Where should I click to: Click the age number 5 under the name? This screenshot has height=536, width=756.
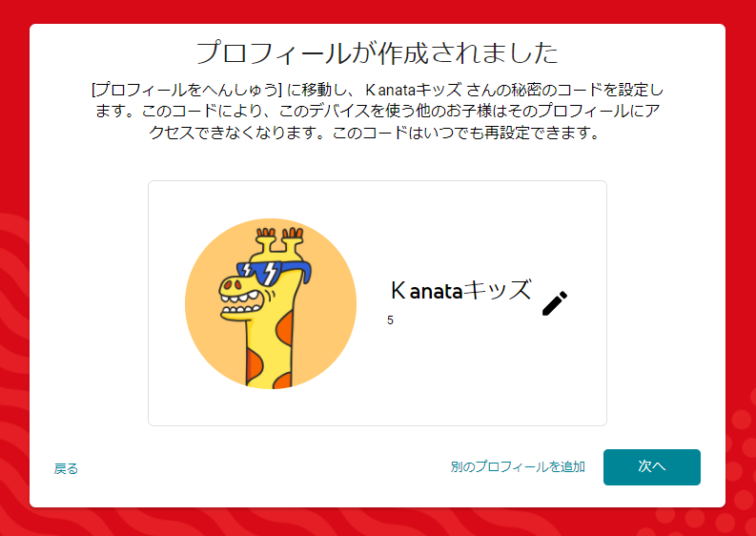coord(390,320)
